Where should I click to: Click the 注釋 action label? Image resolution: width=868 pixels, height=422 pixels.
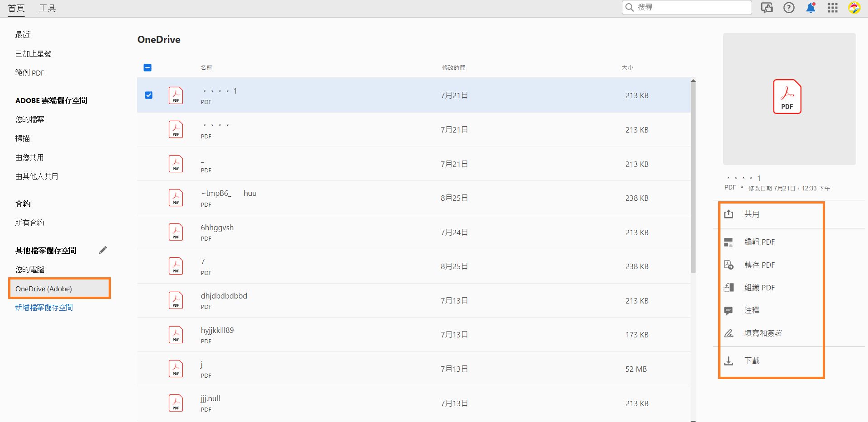click(752, 310)
